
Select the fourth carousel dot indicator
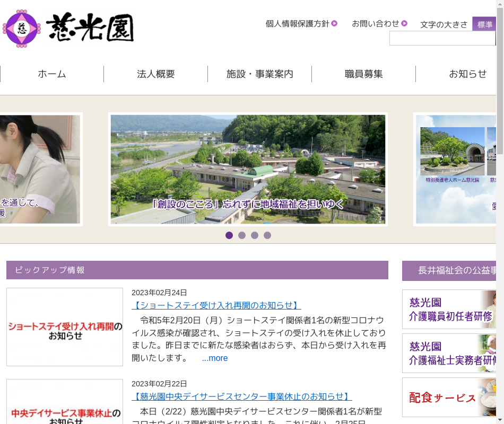coord(267,235)
